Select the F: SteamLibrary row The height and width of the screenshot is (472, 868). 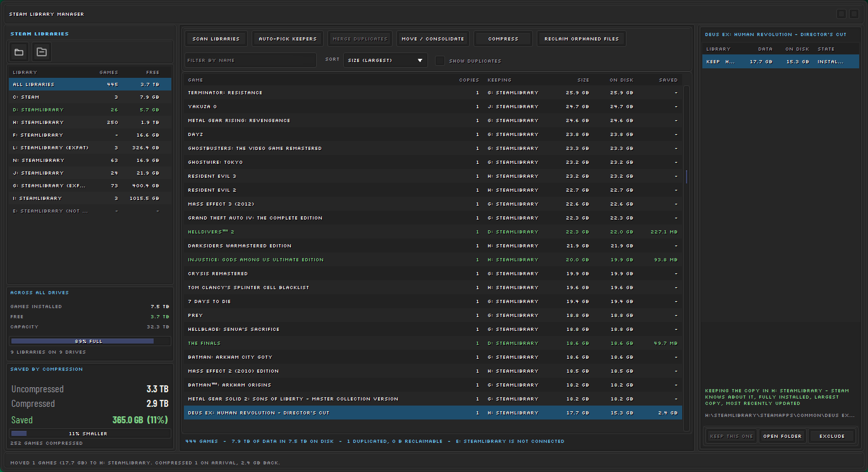(x=90, y=135)
